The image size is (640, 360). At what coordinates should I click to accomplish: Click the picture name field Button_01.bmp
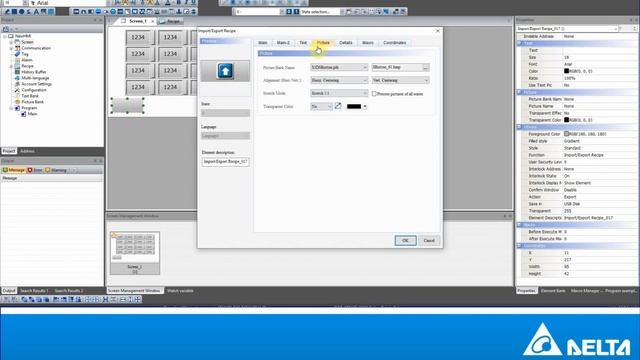pyautogui.click(x=396, y=67)
